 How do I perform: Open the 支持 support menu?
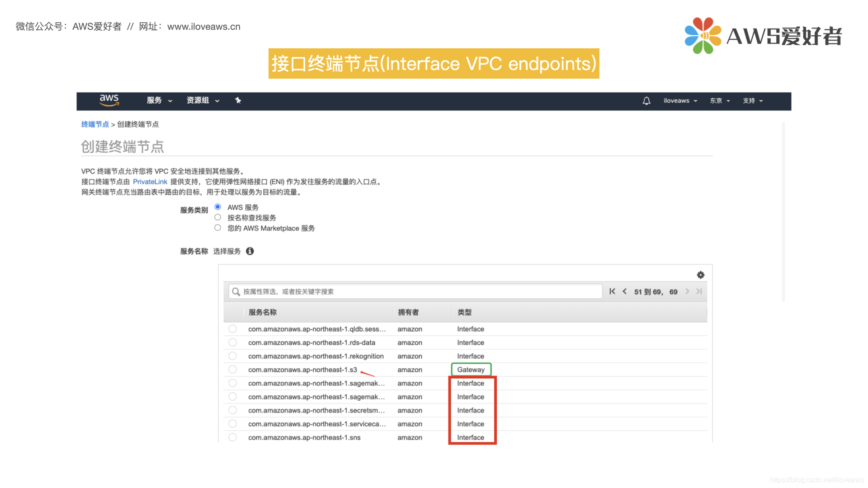coord(753,101)
